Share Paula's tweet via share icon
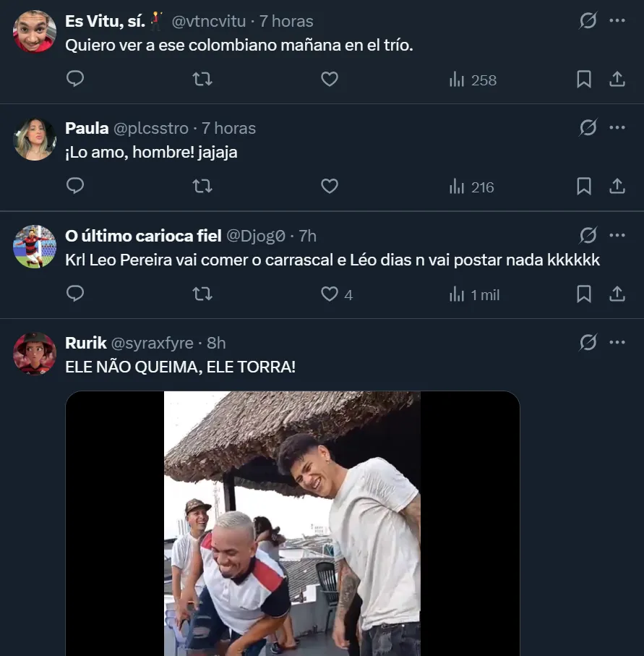 pos(617,187)
